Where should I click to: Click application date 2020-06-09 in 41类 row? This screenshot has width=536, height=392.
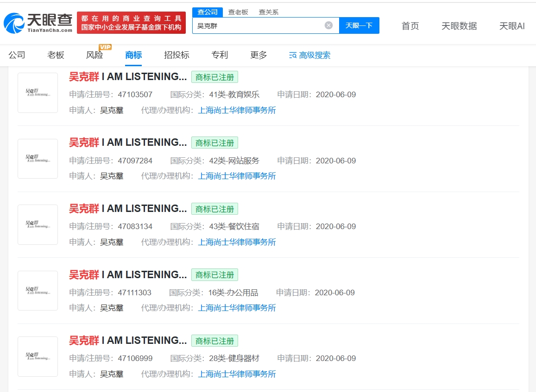336,94
